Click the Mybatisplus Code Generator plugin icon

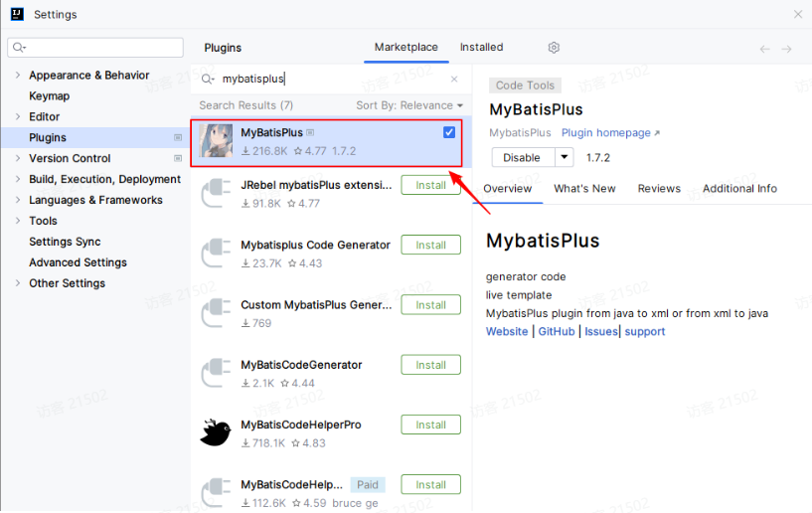pyautogui.click(x=216, y=254)
